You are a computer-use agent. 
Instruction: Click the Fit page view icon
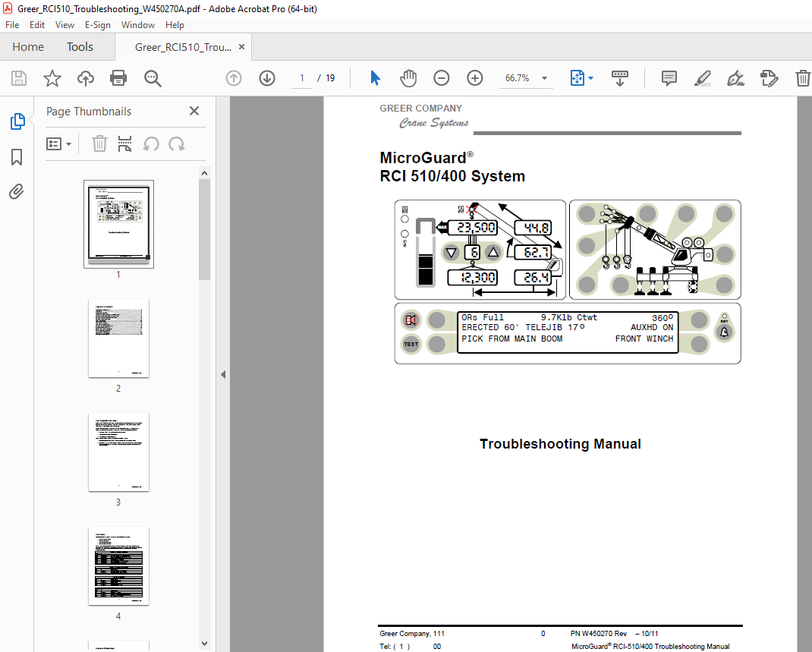[x=577, y=78]
